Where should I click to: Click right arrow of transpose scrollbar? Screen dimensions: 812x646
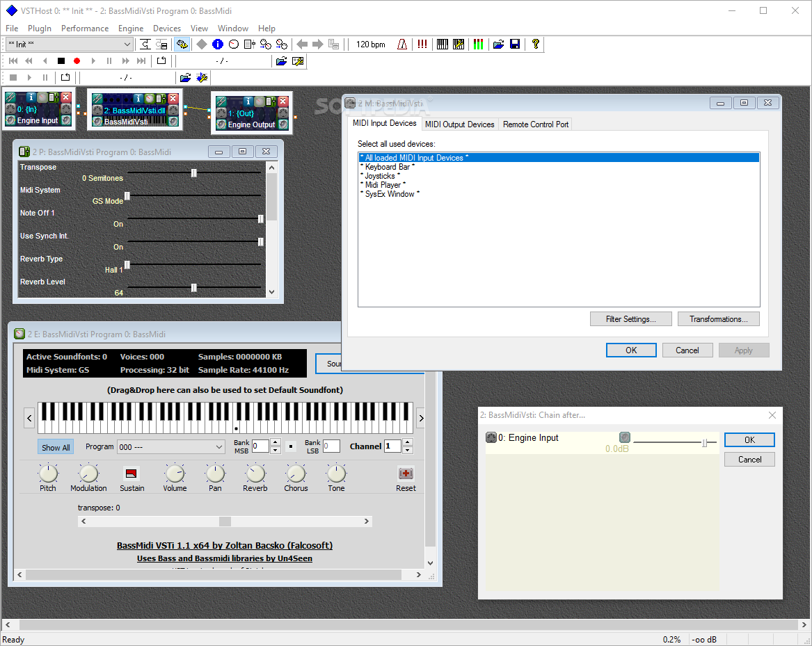[367, 522]
